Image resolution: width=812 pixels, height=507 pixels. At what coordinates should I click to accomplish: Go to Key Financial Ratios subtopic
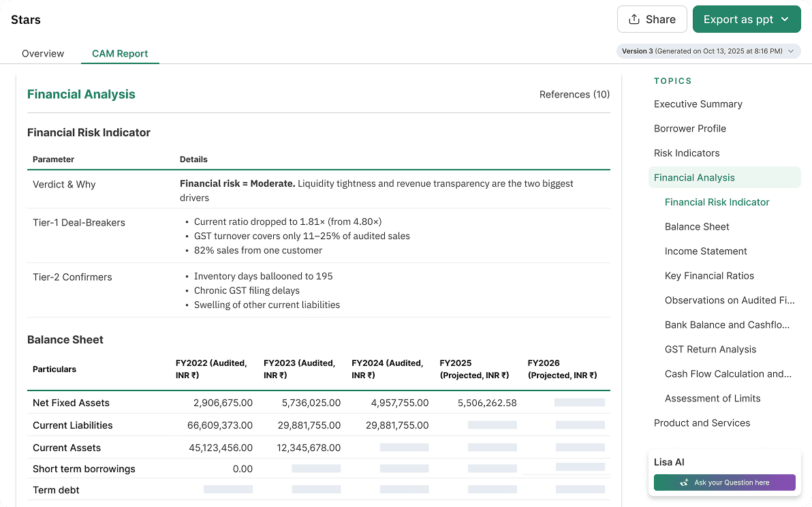click(x=709, y=276)
